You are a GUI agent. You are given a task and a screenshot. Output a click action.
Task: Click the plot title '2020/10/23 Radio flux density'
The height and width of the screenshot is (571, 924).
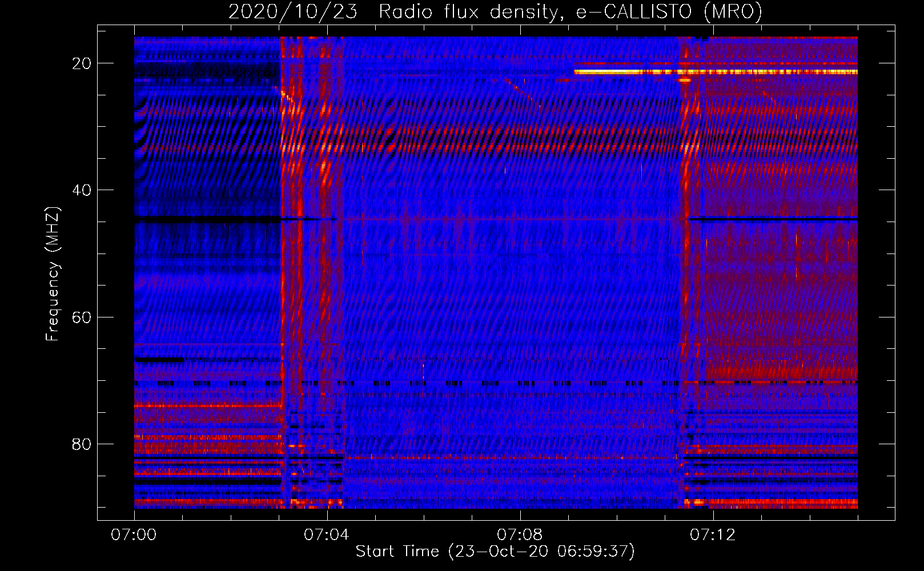click(x=495, y=11)
